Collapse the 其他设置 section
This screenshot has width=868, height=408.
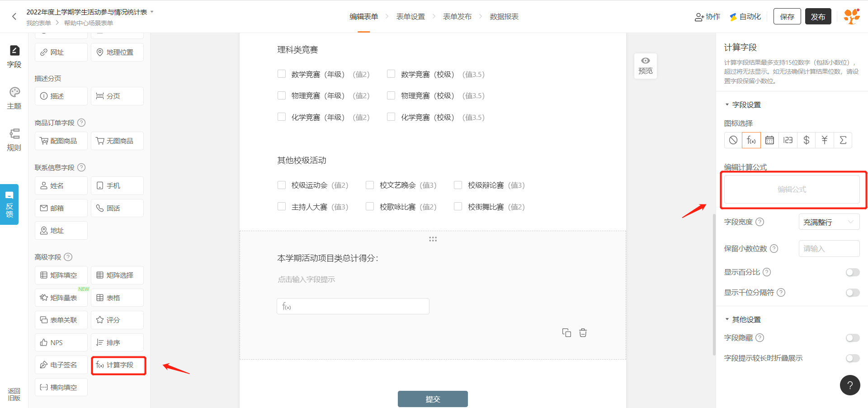pos(727,319)
